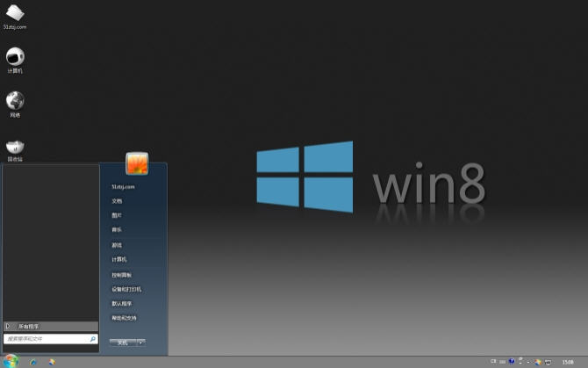This screenshot has height=368, width=588.
Task: Launch Internet Explorer from the taskbar
Action: tap(33, 361)
